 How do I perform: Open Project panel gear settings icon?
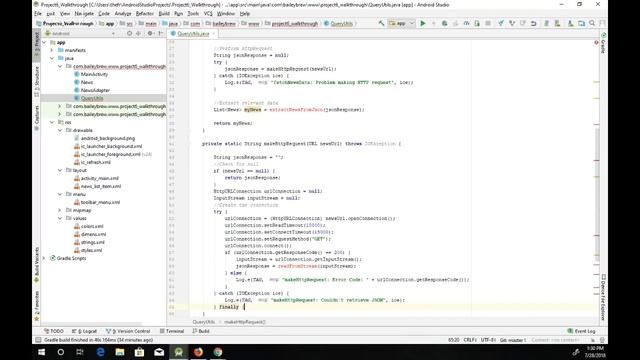pos(150,33)
